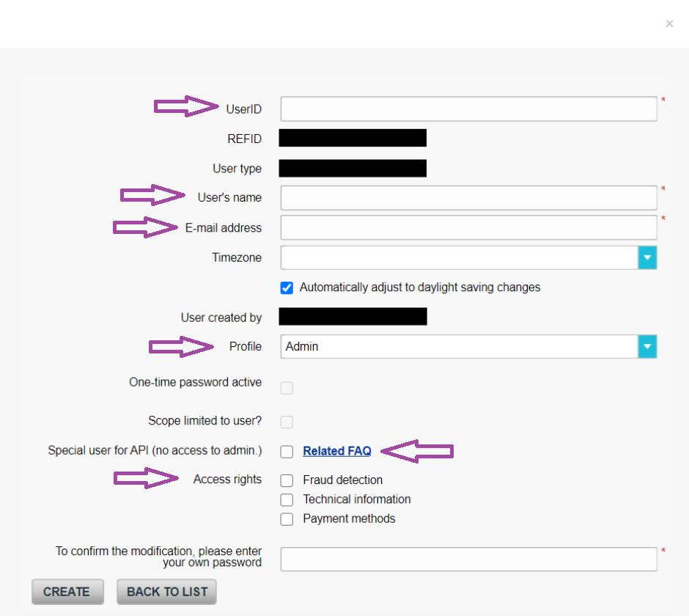Click the UserID input field

(x=469, y=109)
